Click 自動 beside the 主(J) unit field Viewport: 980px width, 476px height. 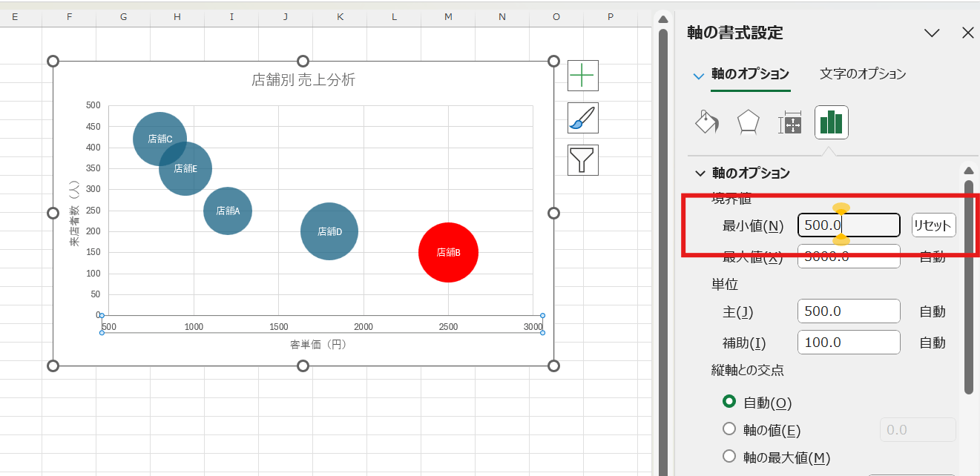pyautogui.click(x=933, y=311)
